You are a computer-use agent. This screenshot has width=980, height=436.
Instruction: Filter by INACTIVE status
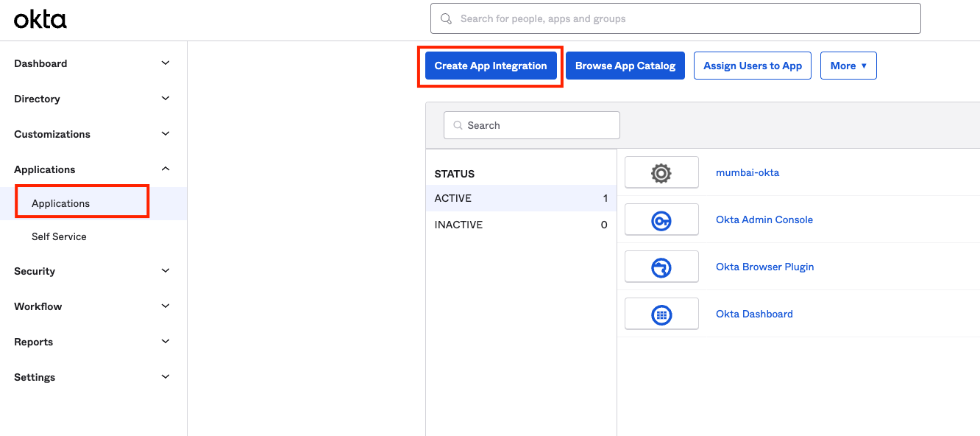(521, 225)
